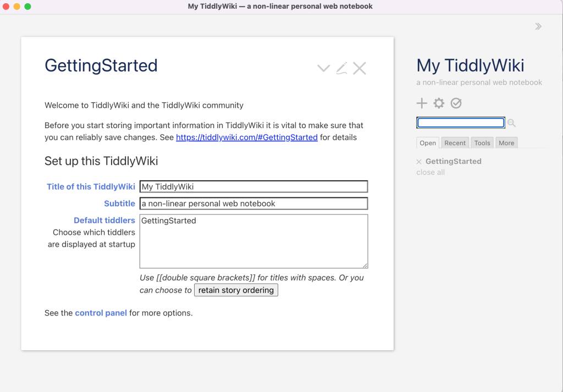The image size is (563, 392).
Task: Click the Welcome to TiddlyWiki paragraph
Action: pos(144,105)
